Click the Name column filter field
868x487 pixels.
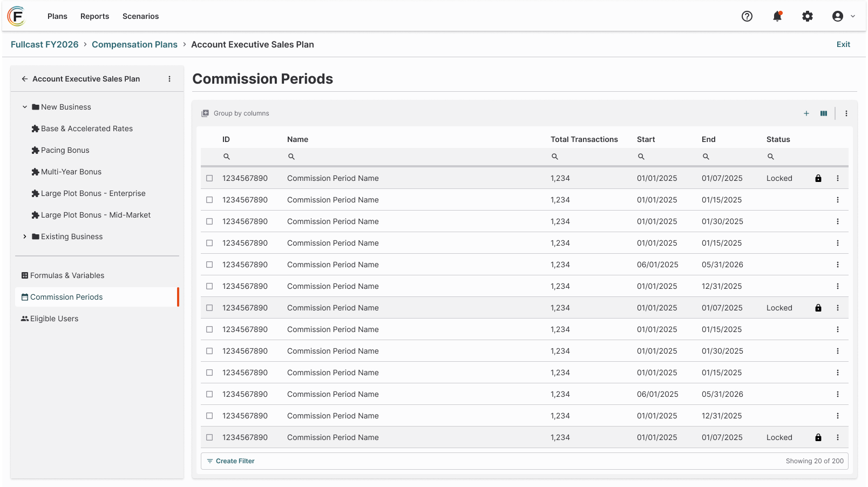point(415,157)
